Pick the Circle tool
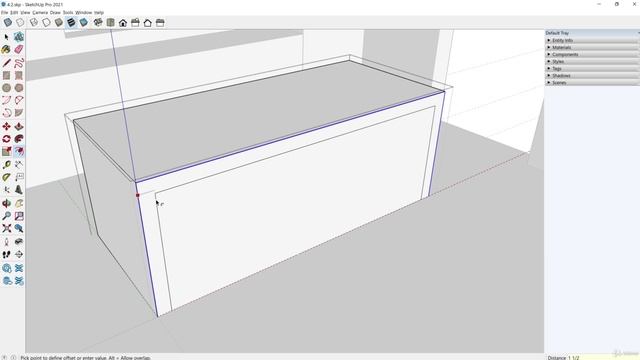The image size is (640, 360). click(7, 88)
